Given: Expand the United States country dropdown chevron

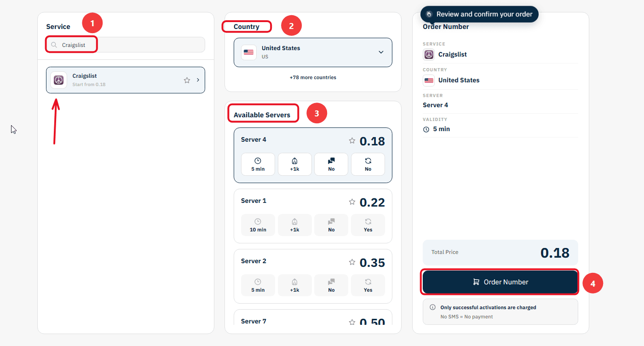Looking at the screenshot, I should (x=381, y=52).
